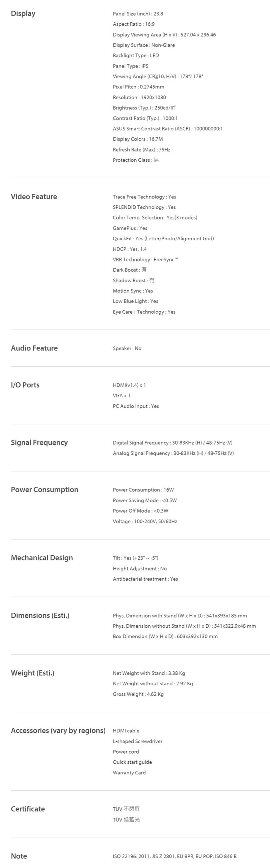Click the L-shaped Screwdriver accessory line

coord(138,741)
